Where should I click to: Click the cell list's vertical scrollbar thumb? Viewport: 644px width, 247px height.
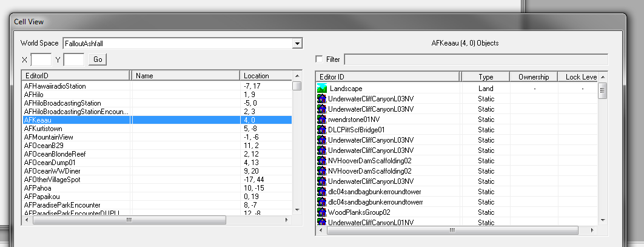tap(297, 86)
